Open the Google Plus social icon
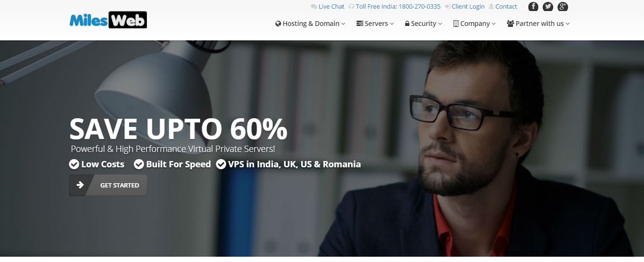Image resolution: width=644 pixels, height=262 pixels. [x=563, y=7]
